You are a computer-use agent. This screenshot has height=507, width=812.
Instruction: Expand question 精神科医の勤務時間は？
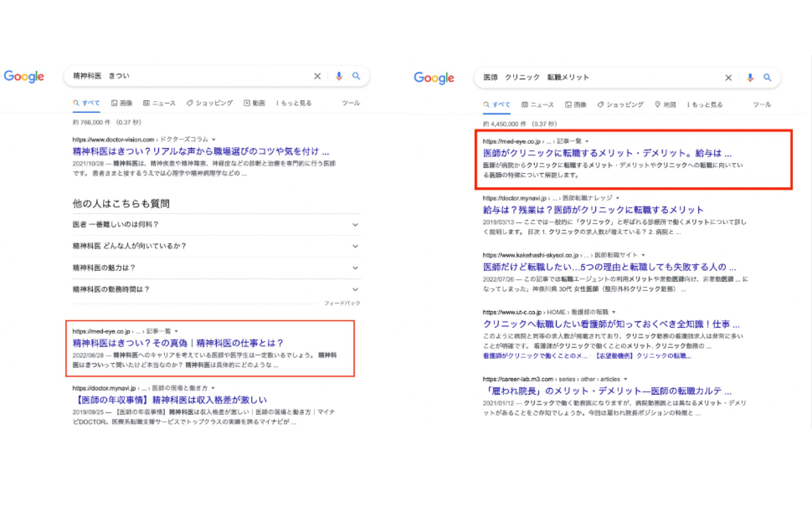pos(355,289)
